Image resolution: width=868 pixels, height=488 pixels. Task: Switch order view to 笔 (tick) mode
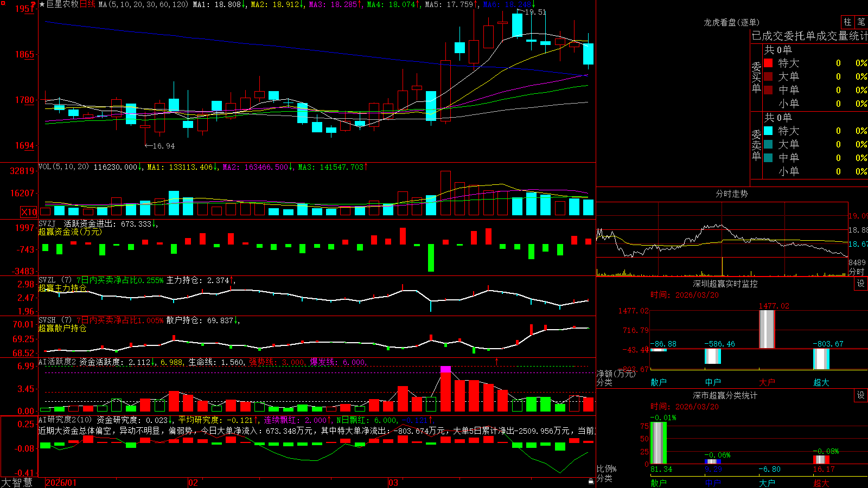click(861, 22)
